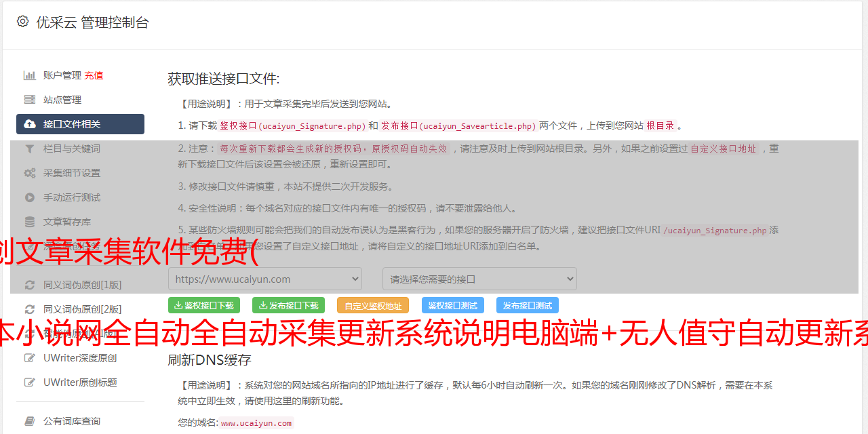Click the refresh icon for 同义词伪原创[2版]
The height and width of the screenshot is (434, 868).
(x=30, y=309)
